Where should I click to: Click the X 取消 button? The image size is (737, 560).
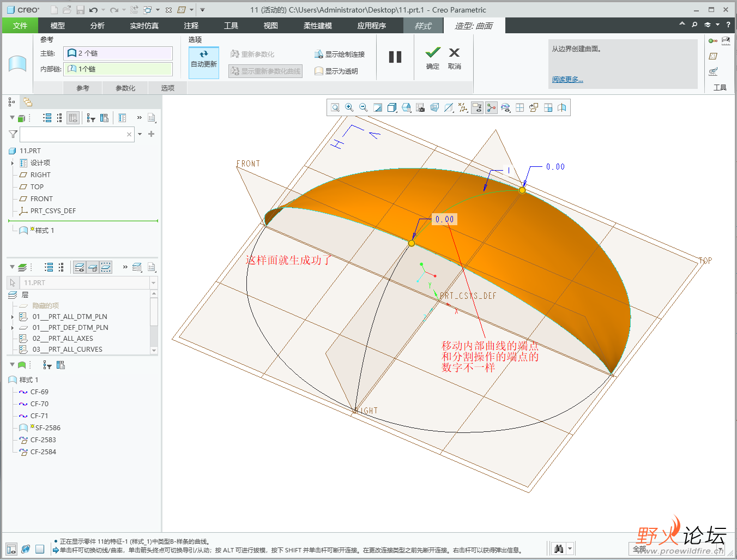tap(455, 58)
